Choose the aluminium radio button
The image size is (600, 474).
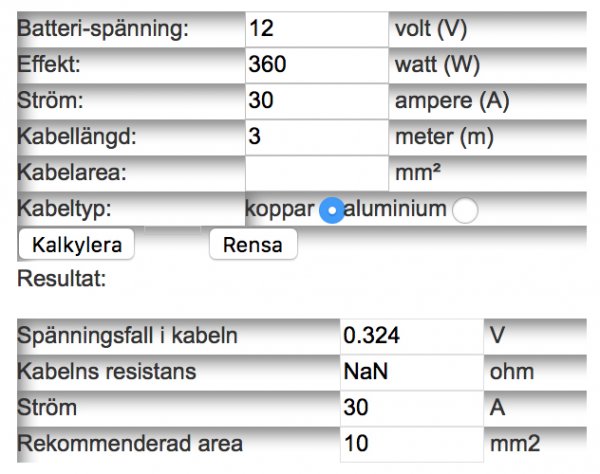[x=465, y=210]
